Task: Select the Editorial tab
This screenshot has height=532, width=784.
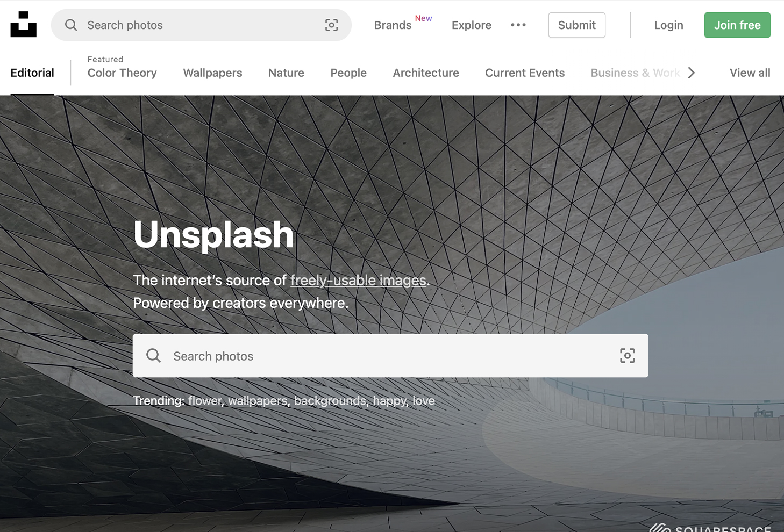Action: [x=32, y=73]
